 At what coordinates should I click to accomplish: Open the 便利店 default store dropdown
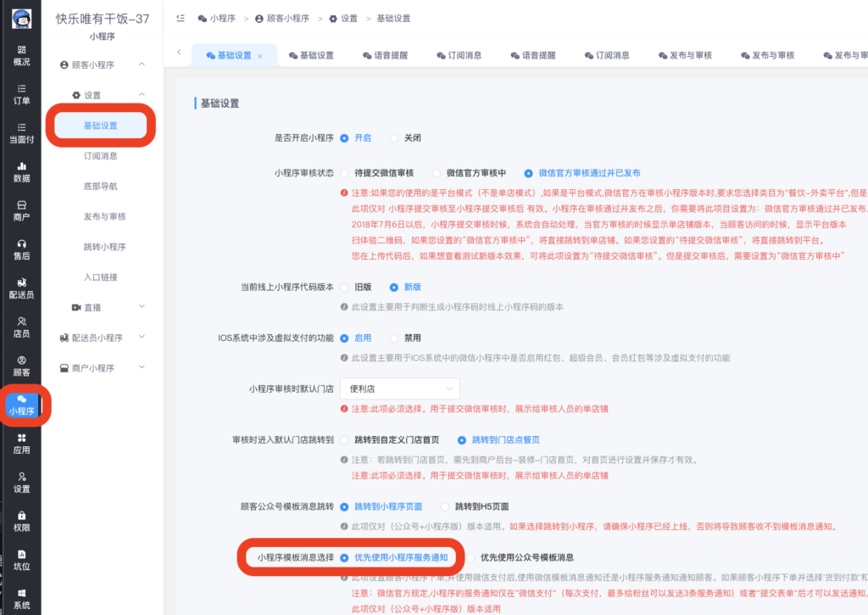[399, 389]
